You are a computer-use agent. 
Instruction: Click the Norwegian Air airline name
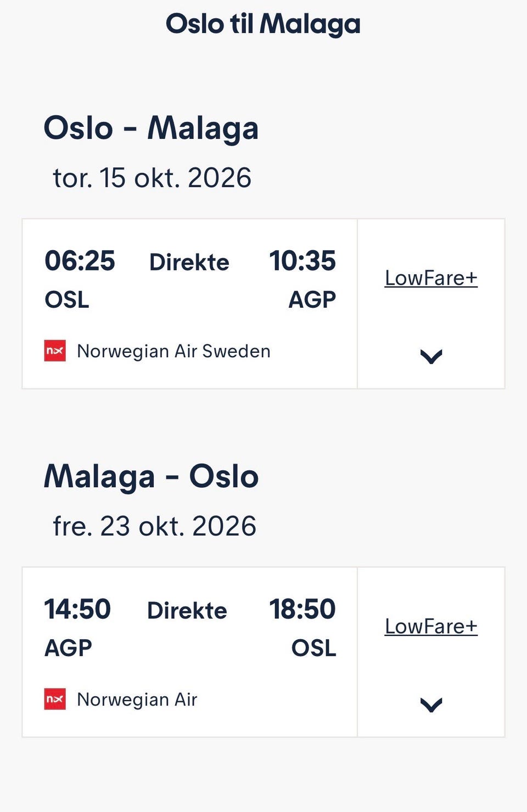click(137, 700)
